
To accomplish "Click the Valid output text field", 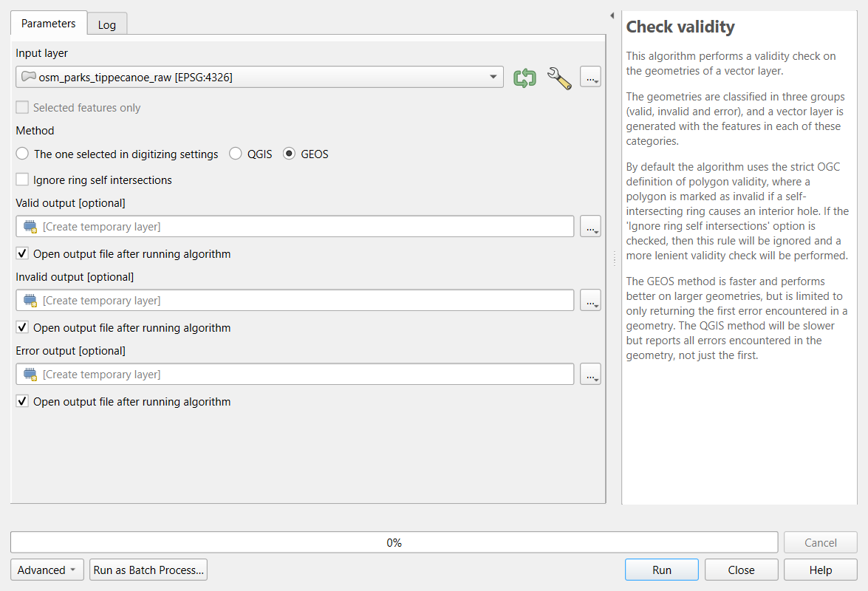I will click(x=295, y=226).
